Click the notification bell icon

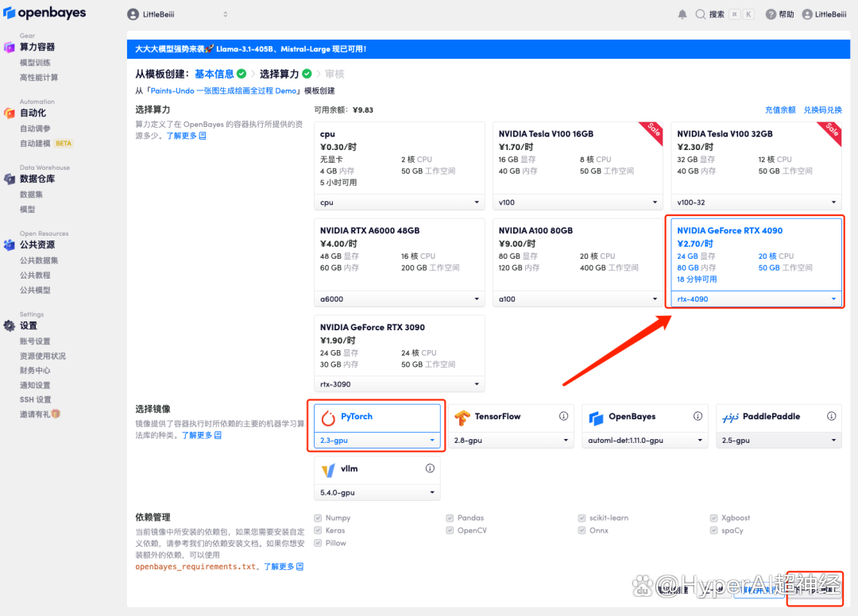point(682,14)
